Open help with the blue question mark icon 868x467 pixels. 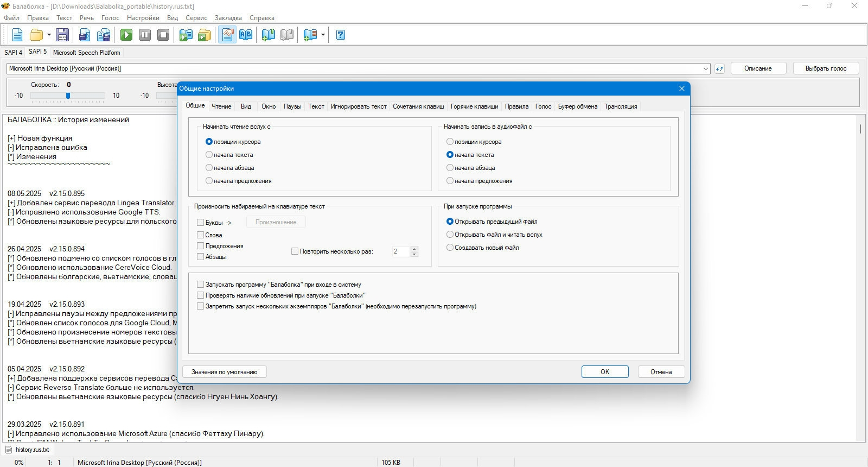point(341,35)
